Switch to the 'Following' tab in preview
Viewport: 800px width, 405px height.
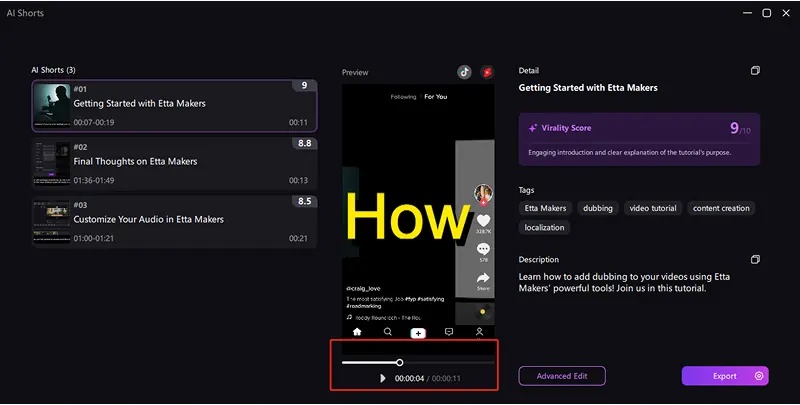pyautogui.click(x=403, y=97)
